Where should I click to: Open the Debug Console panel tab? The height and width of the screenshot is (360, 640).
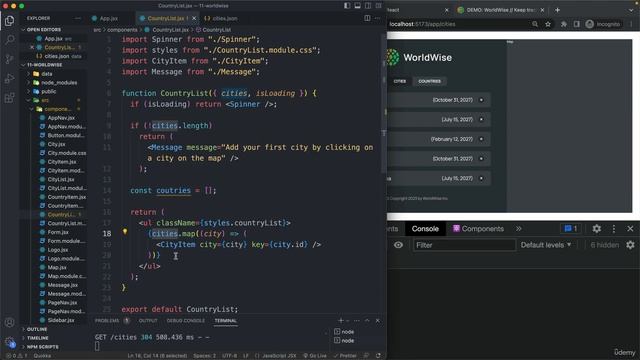pos(186,321)
